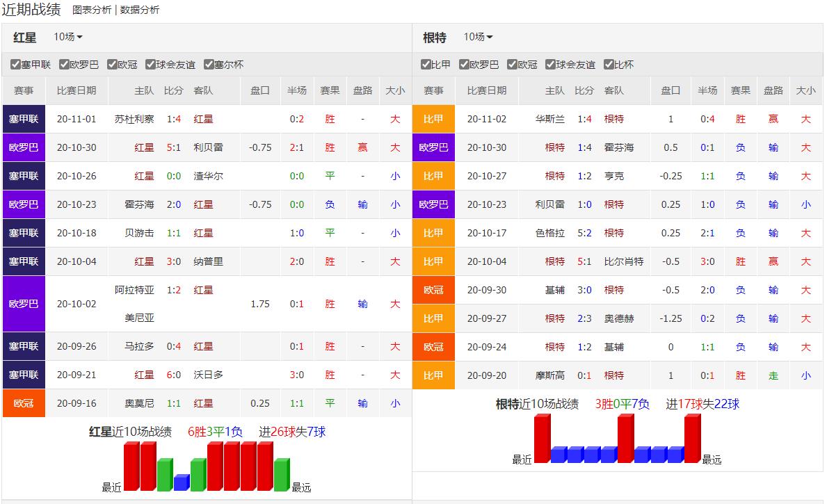The width and height of the screenshot is (827, 504).
Task: Switch to the 数据分析 tab
Action: pyautogui.click(x=140, y=10)
